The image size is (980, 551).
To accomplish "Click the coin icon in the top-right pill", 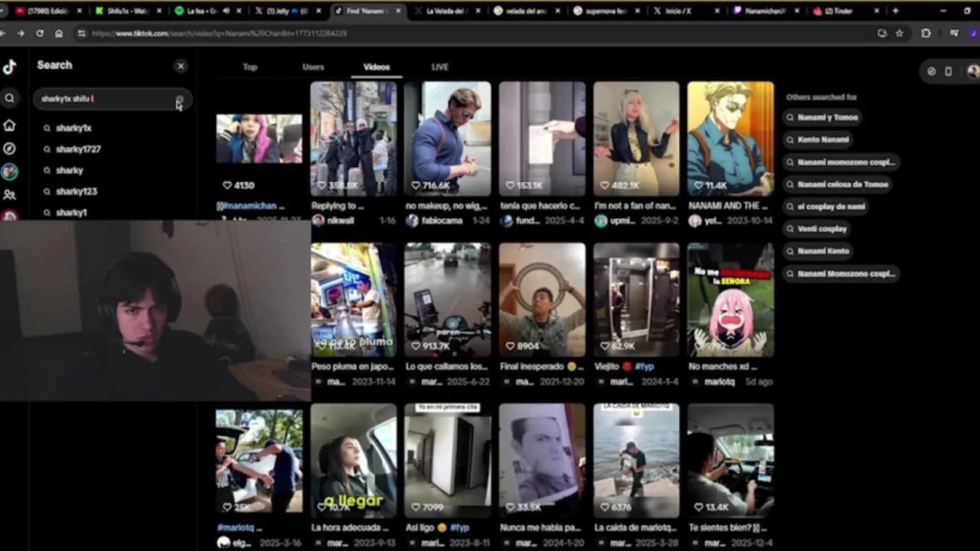I will point(931,71).
